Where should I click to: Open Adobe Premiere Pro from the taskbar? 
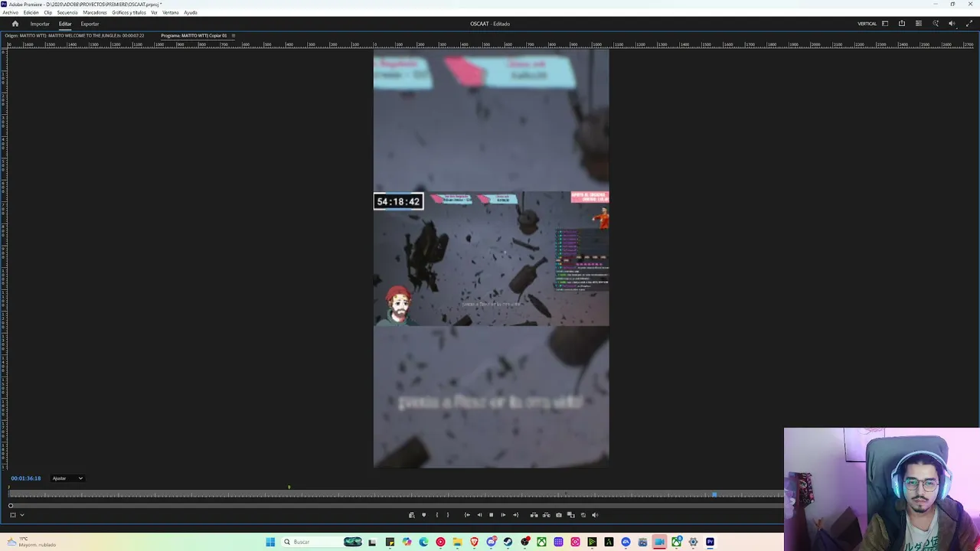click(x=710, y=542)
